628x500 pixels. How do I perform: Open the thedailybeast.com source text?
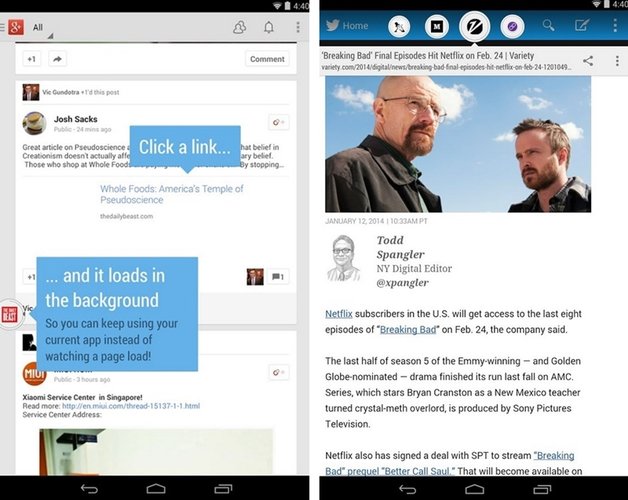127,216
